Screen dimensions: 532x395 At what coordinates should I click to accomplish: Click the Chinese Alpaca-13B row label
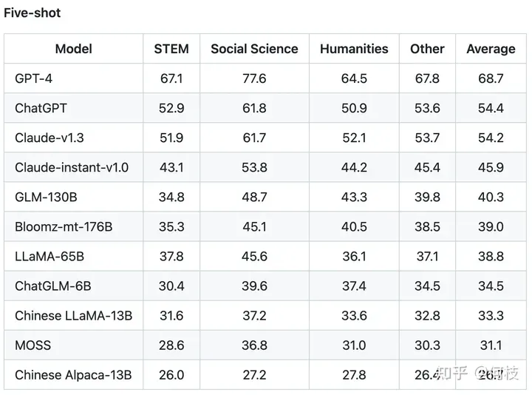click(x=73, y=375)
